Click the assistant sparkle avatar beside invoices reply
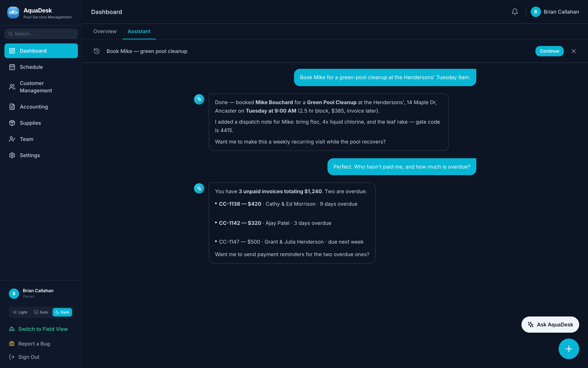This screenshot has width=588, height=368. click(x=199, y=188)
